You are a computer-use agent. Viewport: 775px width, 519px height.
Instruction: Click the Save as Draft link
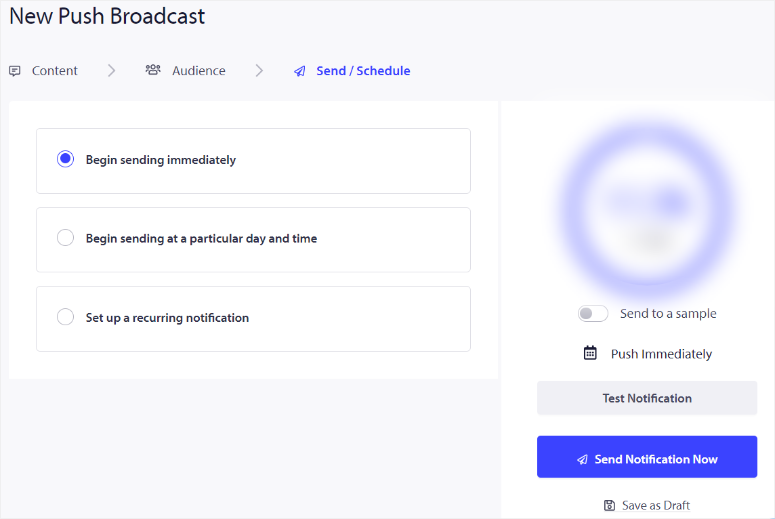(x=655, y=505)
